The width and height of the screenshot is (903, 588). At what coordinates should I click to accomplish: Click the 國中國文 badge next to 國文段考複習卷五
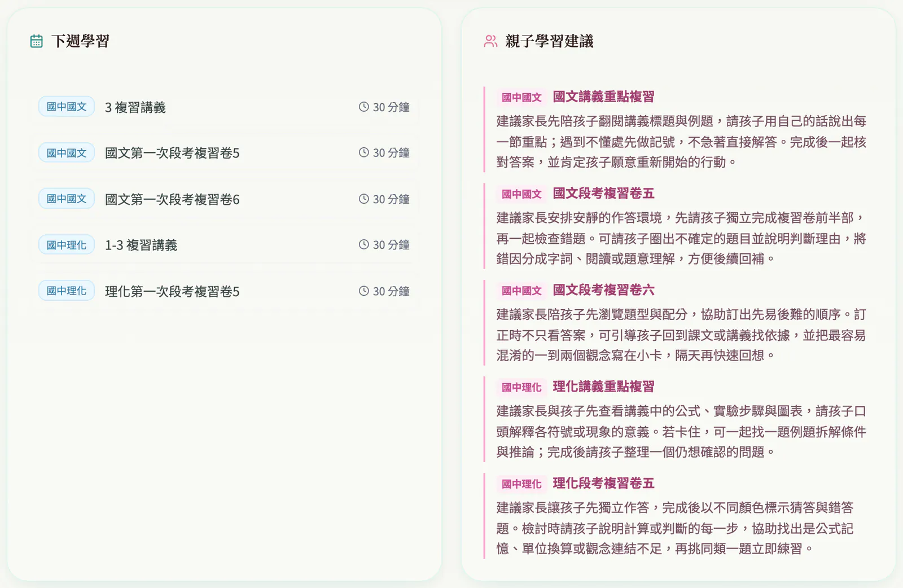pyautogui.click(x=521, y=194)
